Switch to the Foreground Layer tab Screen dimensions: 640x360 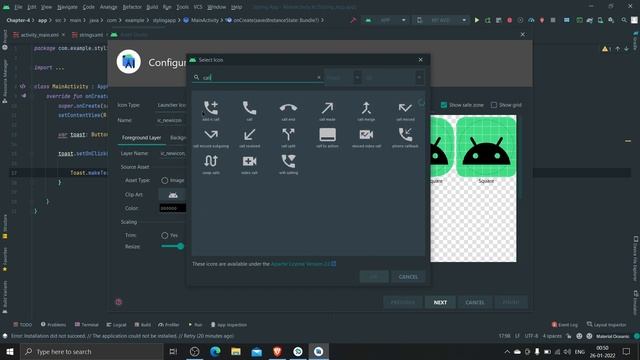[x=141, y=138]
